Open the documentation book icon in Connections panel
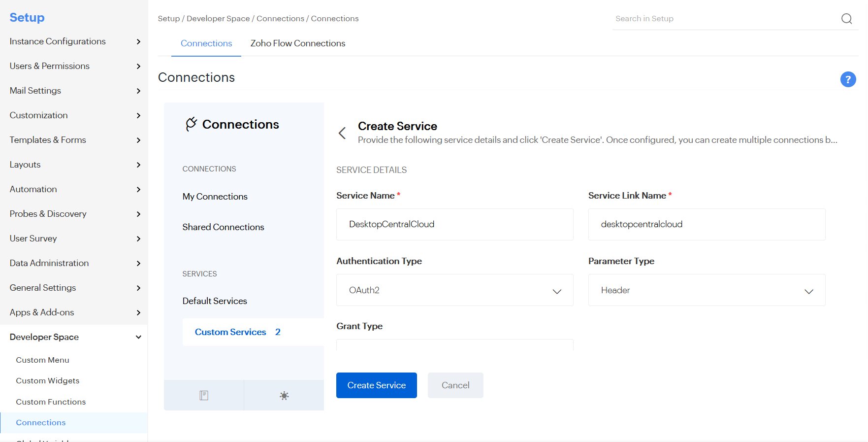The image size is (868, 442). point(204,395)
